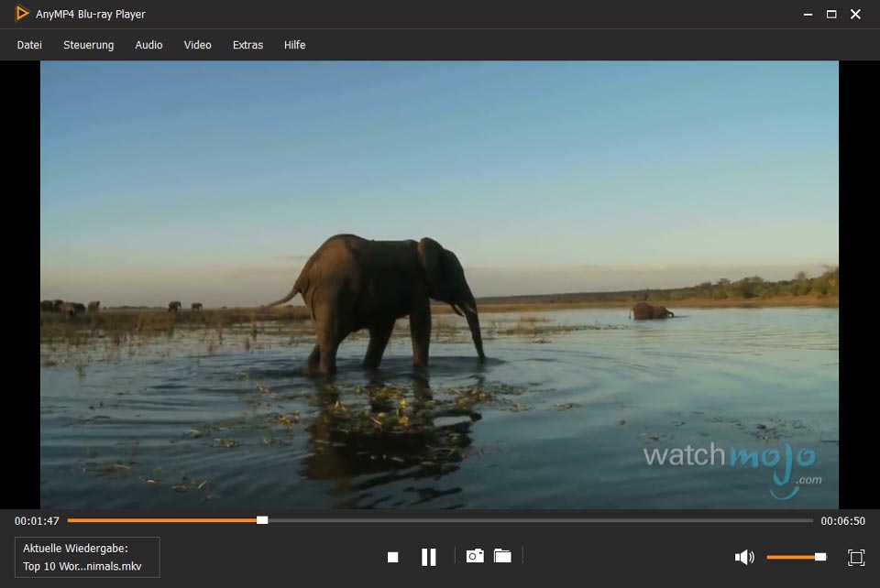Open the Steuerung menu
Image resolution: width=880 pixels, height=588 pixels.
coord(88,45)
